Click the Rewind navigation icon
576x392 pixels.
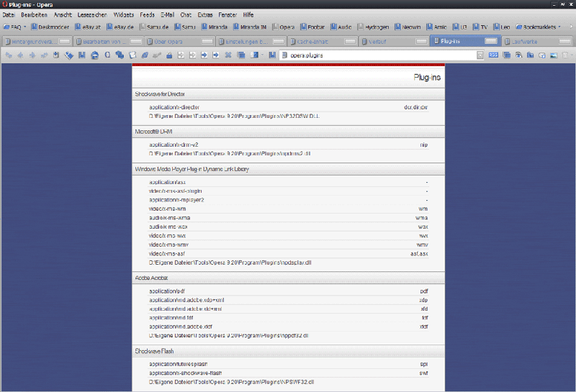pos(9,55)
